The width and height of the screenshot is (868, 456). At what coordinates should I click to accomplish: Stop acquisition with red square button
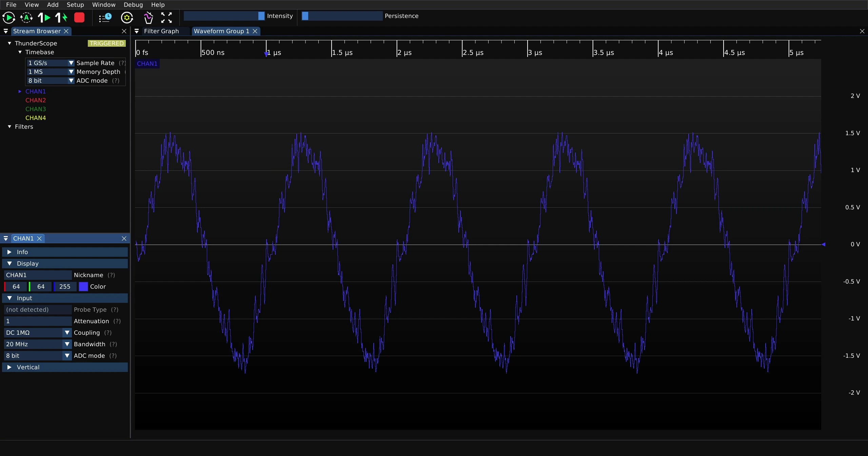79,18
